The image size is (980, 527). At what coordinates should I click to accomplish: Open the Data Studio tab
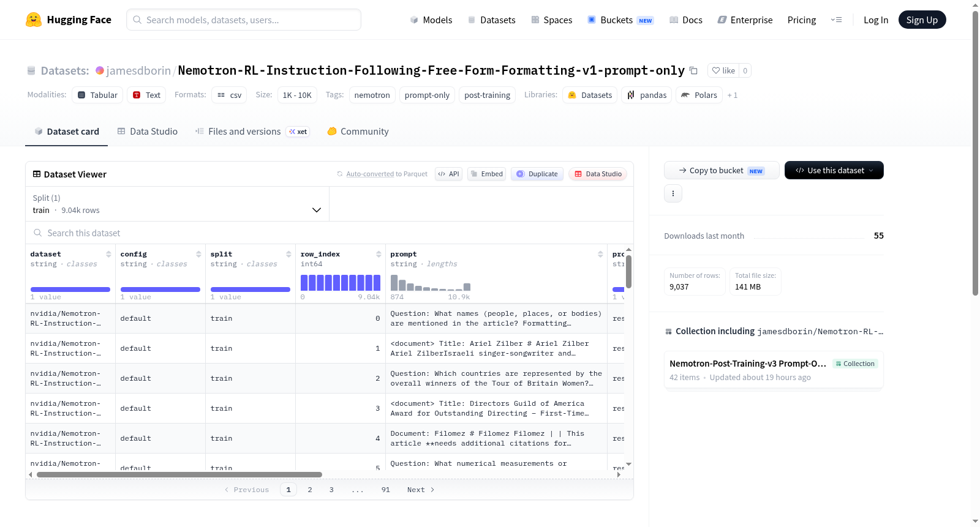point(148,132)
